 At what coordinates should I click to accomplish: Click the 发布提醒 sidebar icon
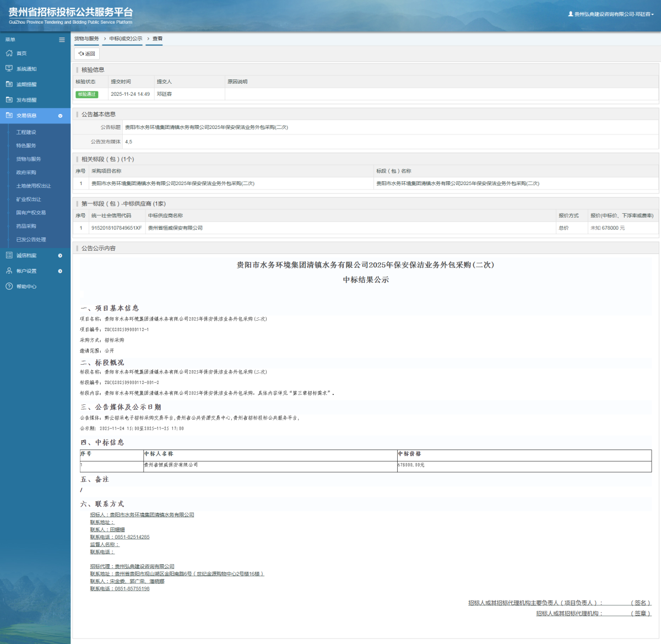click(9, 100)
